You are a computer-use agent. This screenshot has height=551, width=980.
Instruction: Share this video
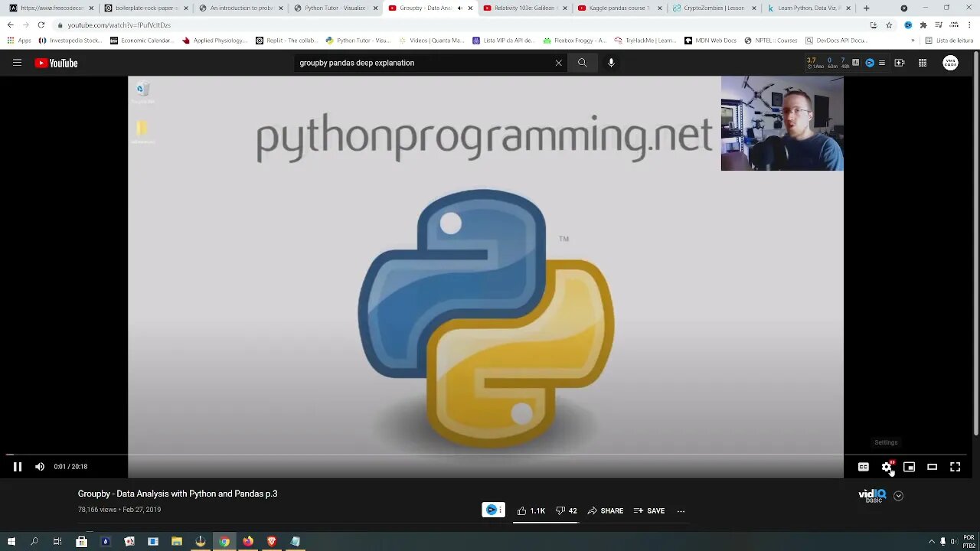pos(605,510)
